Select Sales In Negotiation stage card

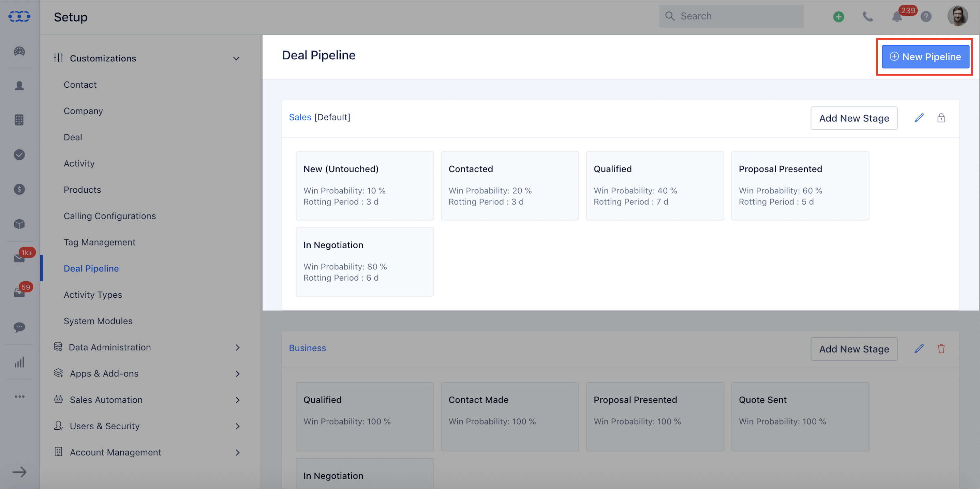(x=365, y=262)
